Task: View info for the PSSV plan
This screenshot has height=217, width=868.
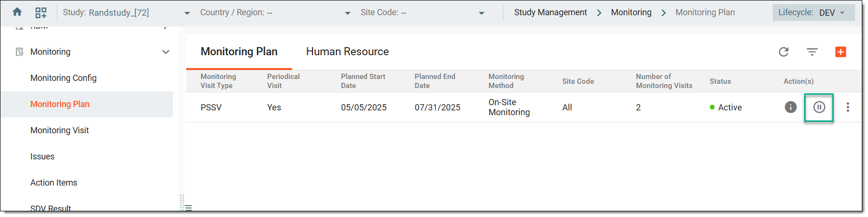Action: pyautogui.click(x=791, y=107)
